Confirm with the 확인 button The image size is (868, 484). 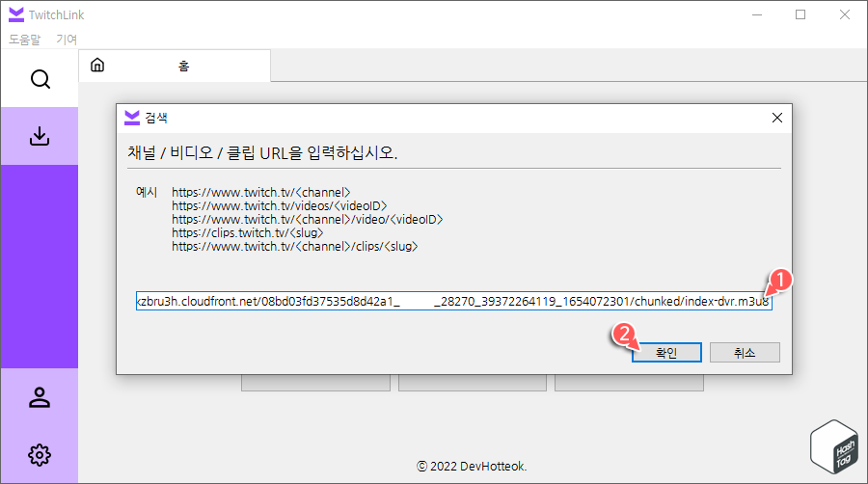click(x=666, y=352)
